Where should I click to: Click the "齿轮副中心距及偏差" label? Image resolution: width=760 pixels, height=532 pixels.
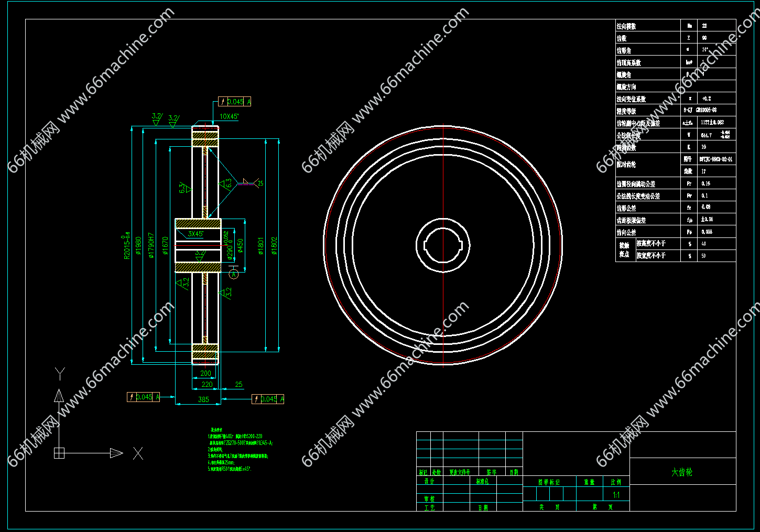(638, 123)
